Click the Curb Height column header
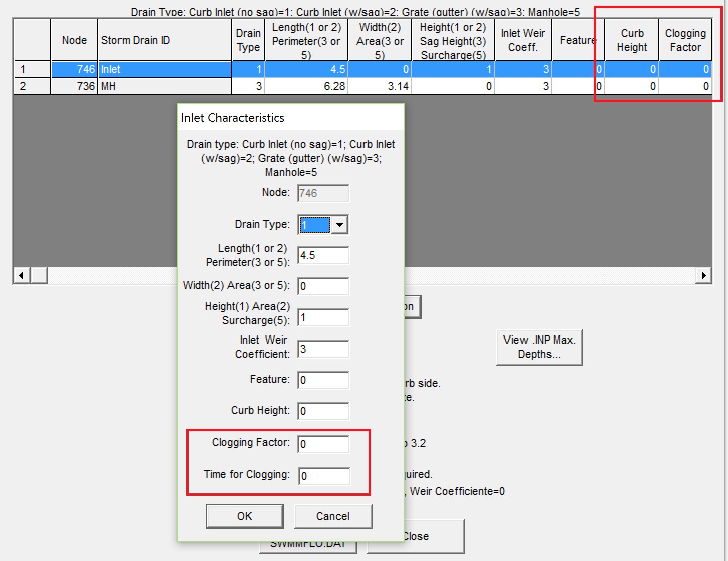This screenshot has width=728, height=561. pos(632,40)
